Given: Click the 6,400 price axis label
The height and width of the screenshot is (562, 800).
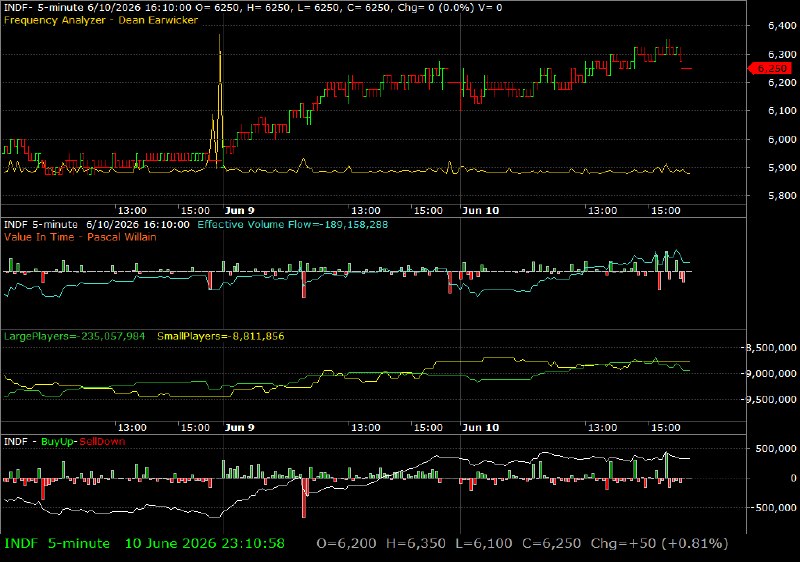Looking at the screenshot, I should [782, 25].
